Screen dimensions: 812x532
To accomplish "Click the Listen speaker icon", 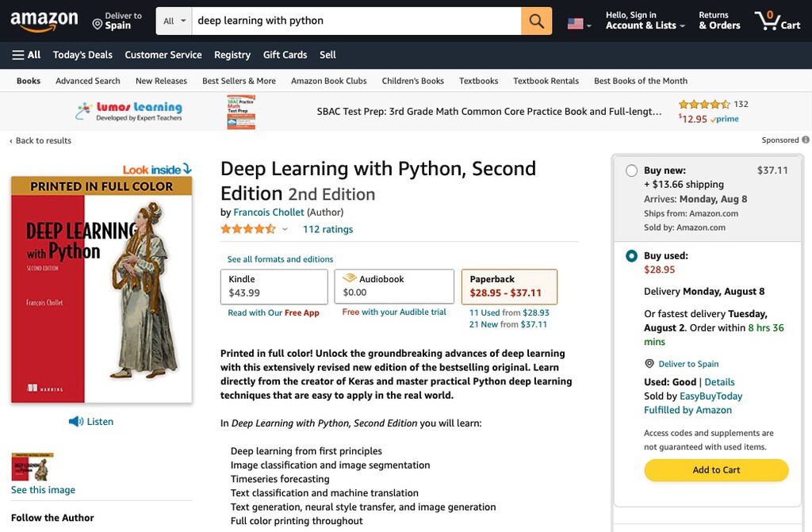I will 76,422.
